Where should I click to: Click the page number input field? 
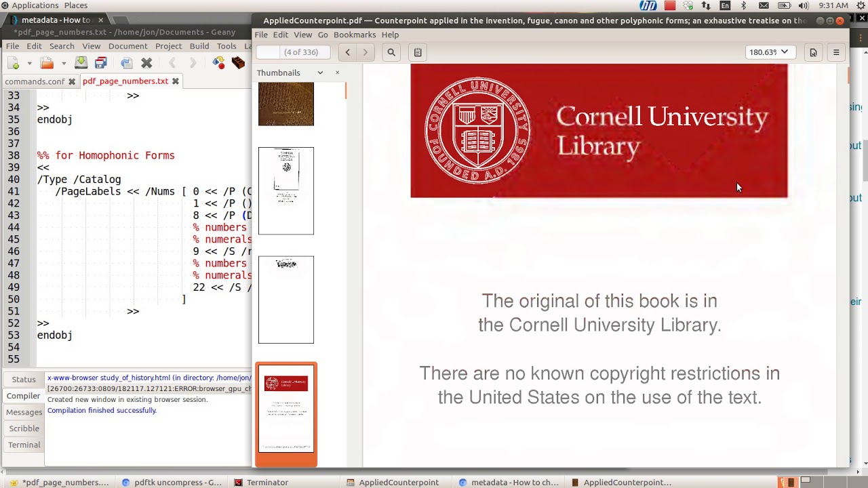(268, 52)
